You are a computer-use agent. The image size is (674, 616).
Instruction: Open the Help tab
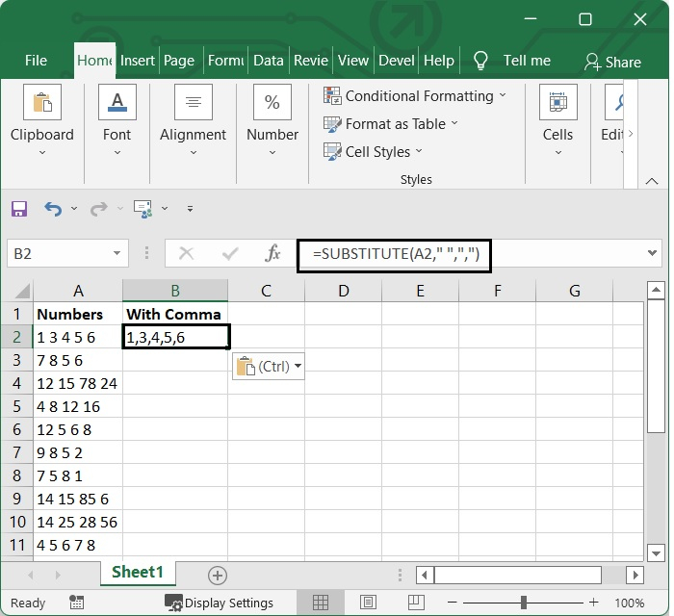pos(439,61)
